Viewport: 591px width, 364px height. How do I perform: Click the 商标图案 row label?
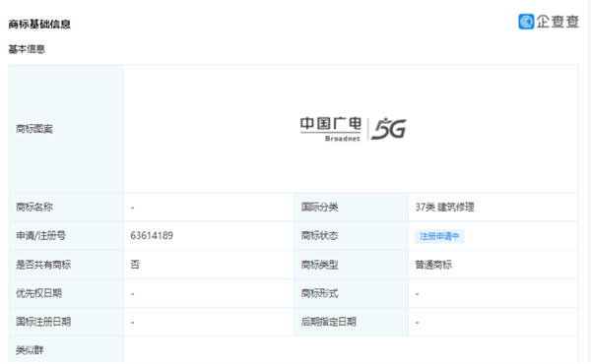[33, 129]
